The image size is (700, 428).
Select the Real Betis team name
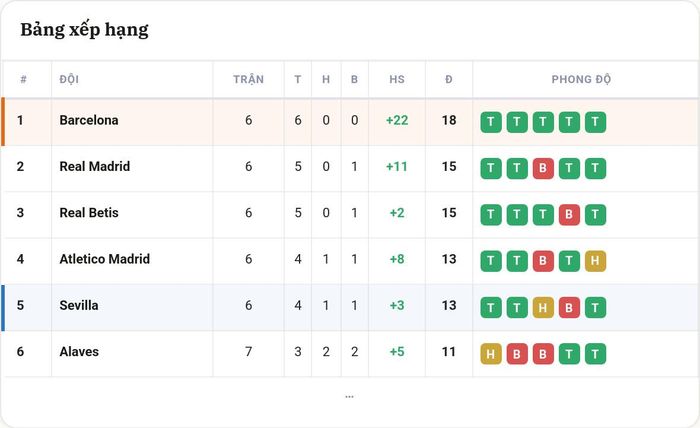click(89, 213)
